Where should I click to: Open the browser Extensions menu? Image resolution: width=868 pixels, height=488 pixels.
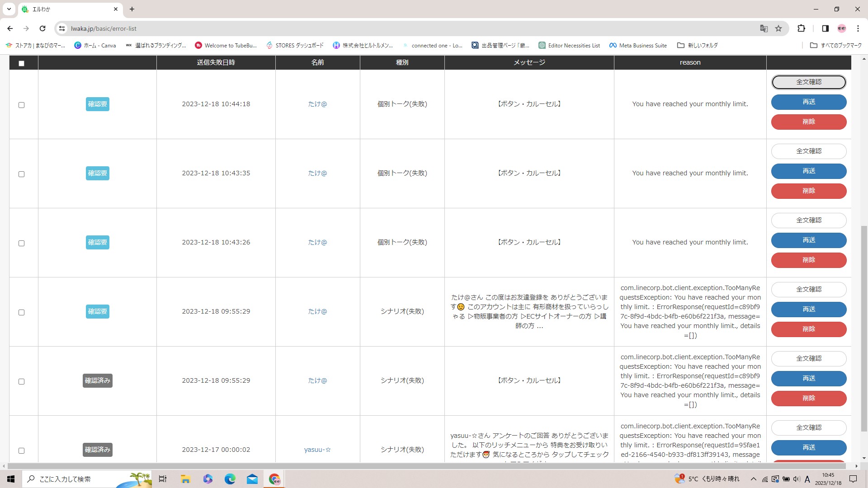coord(802,28)
